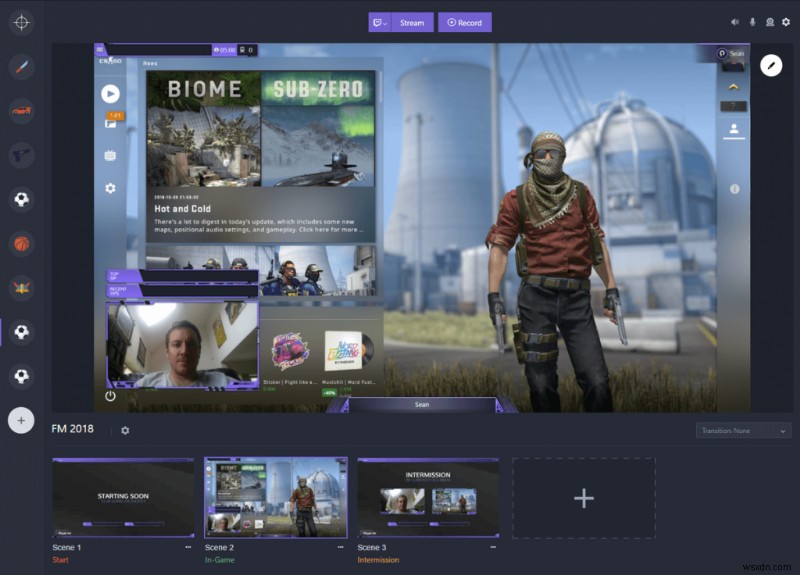The width and height of the screenshot is (800, 575).
Task: Click the Scene 3 name label
Action: coord(372,547)
